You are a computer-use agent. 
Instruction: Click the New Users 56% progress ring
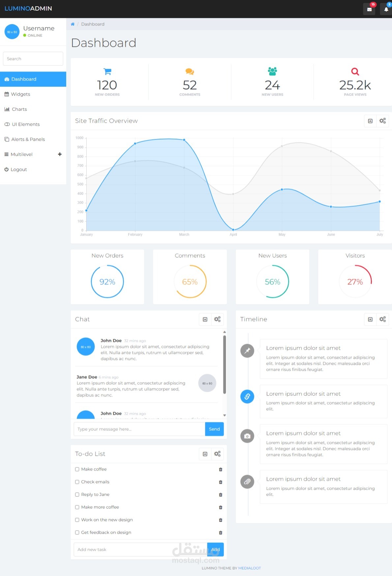pyautogui.click(x=272, y=282)
